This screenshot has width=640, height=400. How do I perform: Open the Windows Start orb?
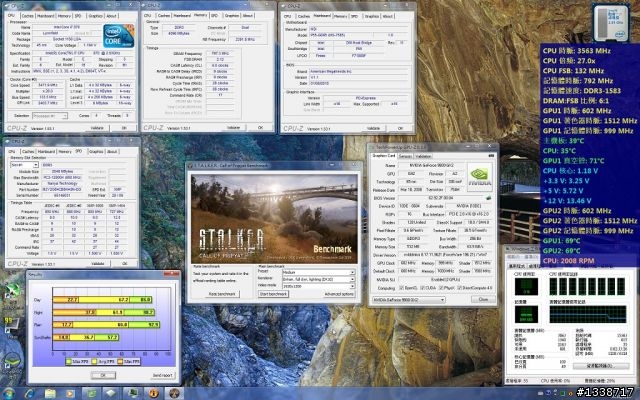[x=7, y=394]
